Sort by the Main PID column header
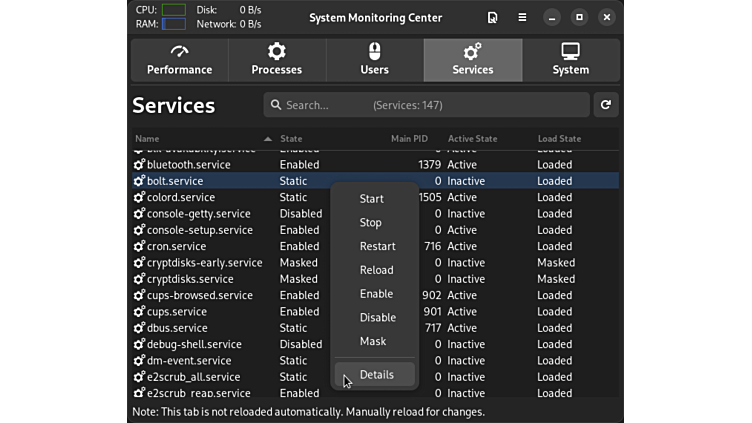 click(x=409, y=139)
